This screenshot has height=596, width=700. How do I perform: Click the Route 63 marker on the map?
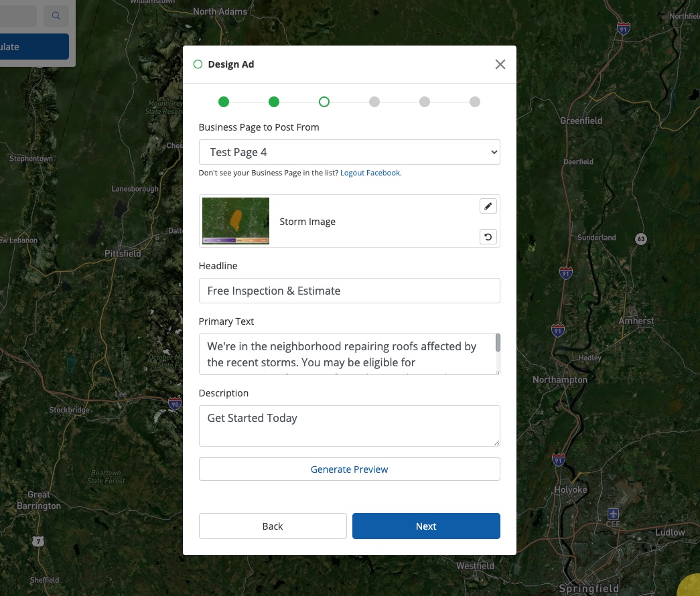[x=641, y=239]
